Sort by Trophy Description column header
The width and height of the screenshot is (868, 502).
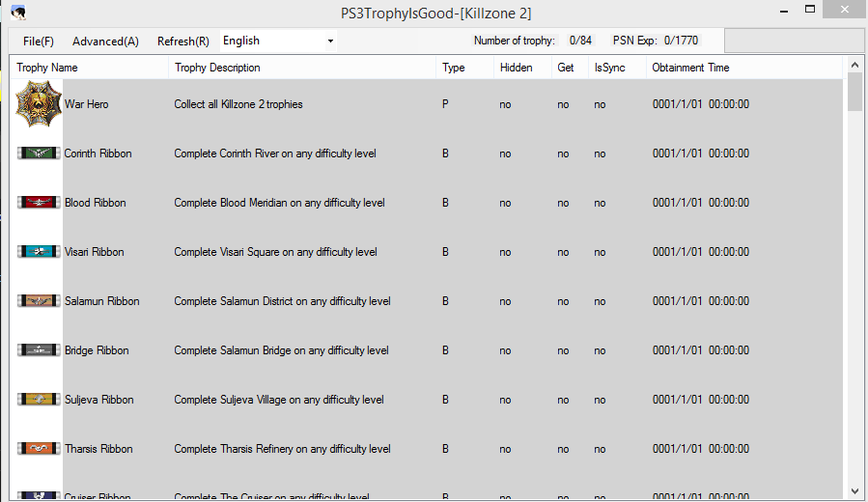tap(302, 68)
